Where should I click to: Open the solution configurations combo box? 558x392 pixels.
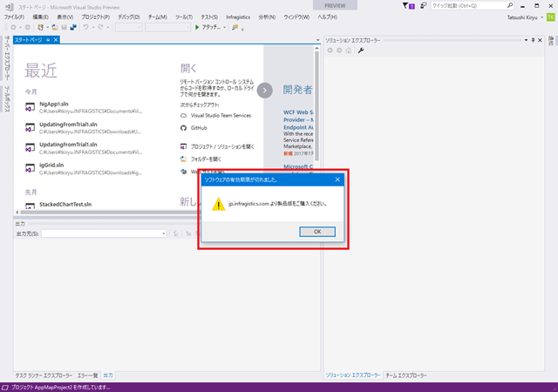point(129,27)
